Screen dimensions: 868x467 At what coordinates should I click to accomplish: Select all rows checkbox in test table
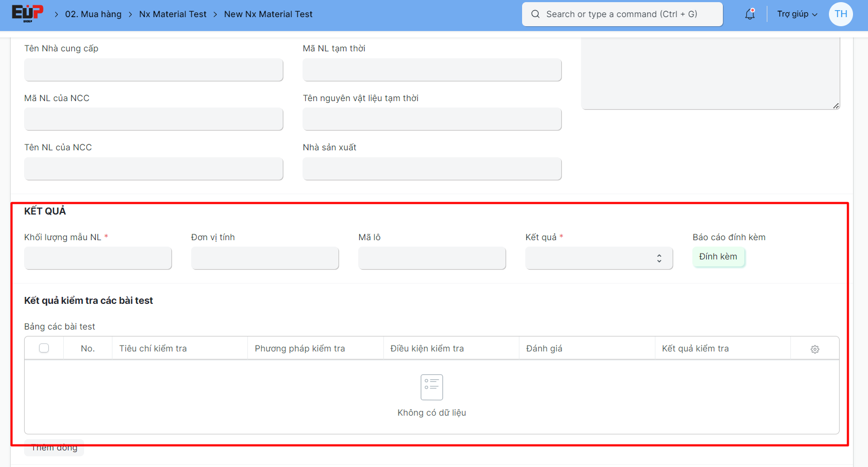[44, 348]
